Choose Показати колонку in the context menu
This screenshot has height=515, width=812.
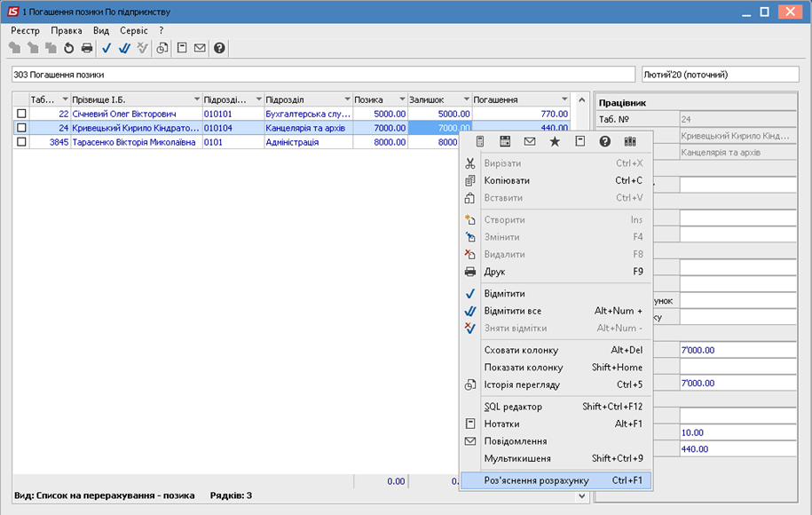556,368
